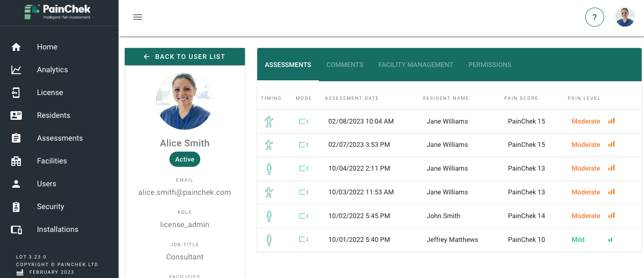Click timing icon for 10/01/2022 5:40 PM row
The width and height of the screenshot is (644, 278).
[269, 240]
